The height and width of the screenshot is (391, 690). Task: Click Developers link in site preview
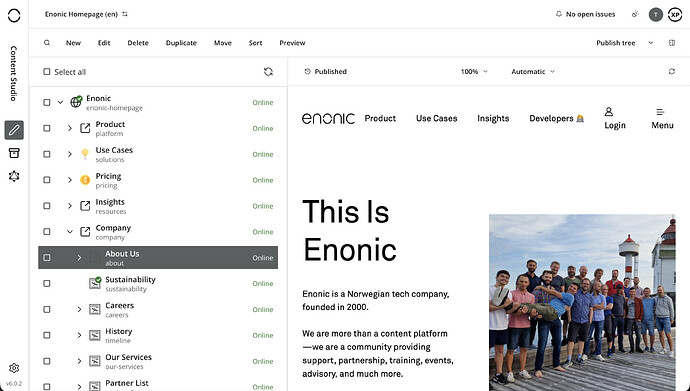point(556,118)
